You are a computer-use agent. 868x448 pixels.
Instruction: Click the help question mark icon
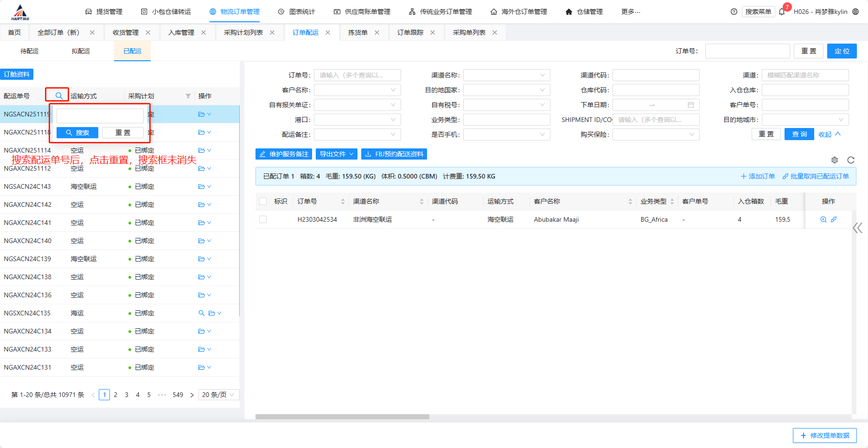tap(734, 12)
